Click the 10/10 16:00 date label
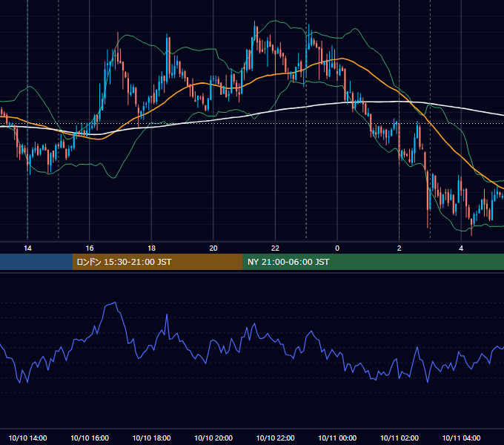 pos(90,438)
